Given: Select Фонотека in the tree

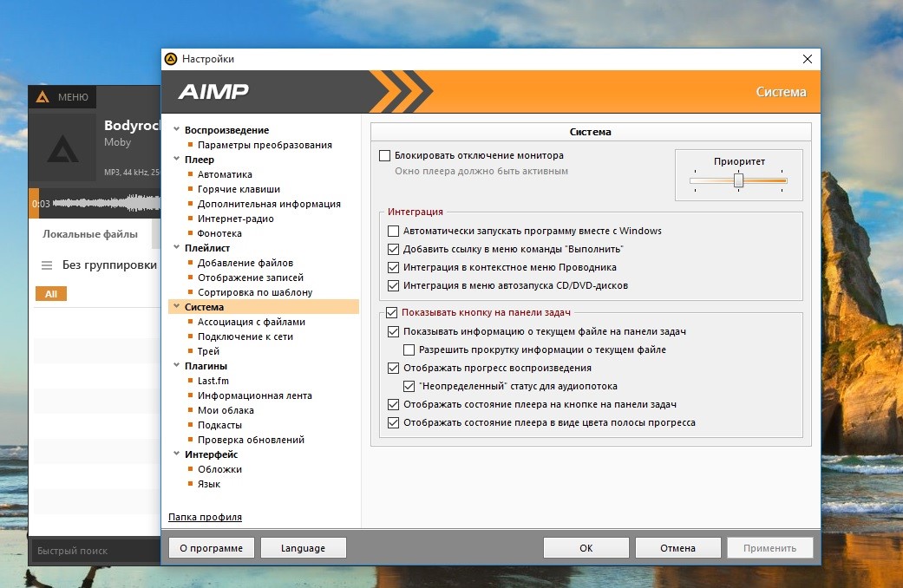Looking at the screenshot, I should (x=219, y=233).
